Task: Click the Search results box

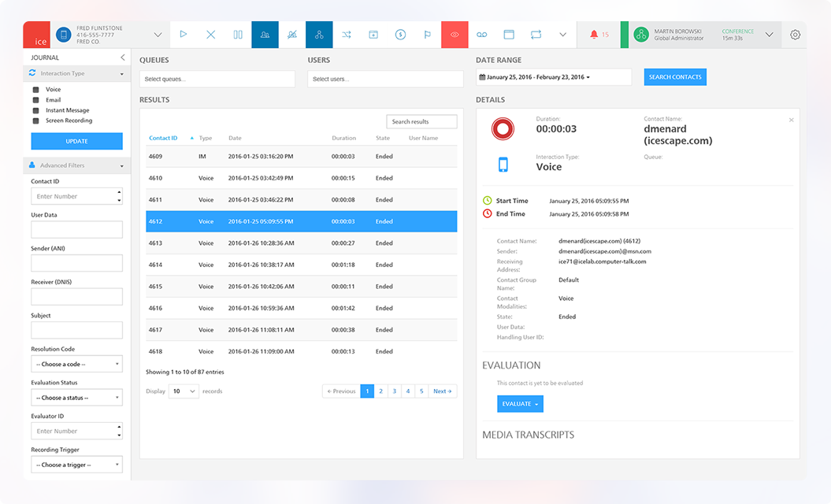Action: pyautogui.click(x=422, y=121)
